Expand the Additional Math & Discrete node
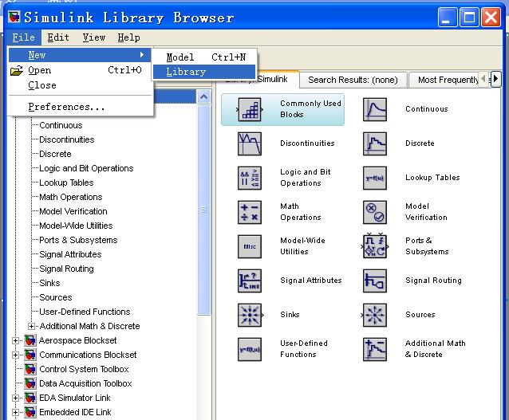This screenshot has width=509, height=420. coord(31,326)
